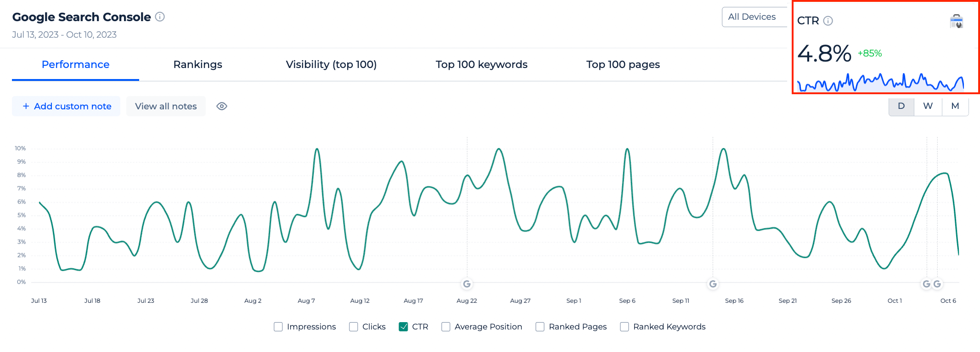Click the Oct 1 axis label
The image size is (980, 352).
click(x=895, y=301)
